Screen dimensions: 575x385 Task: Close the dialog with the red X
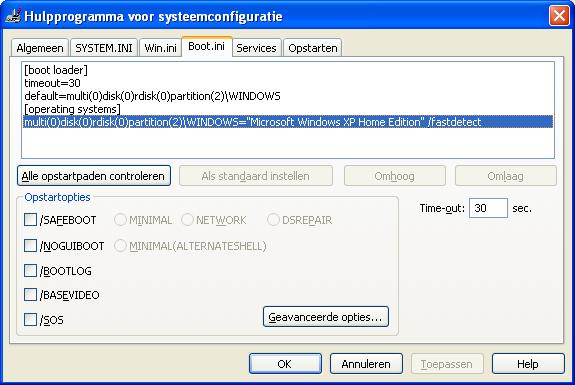click(559, 16)
